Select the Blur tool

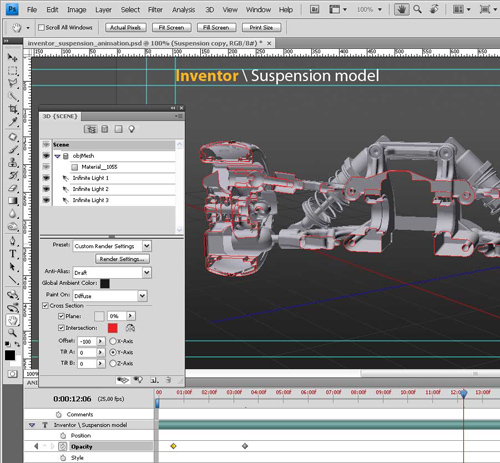(13, 214)
